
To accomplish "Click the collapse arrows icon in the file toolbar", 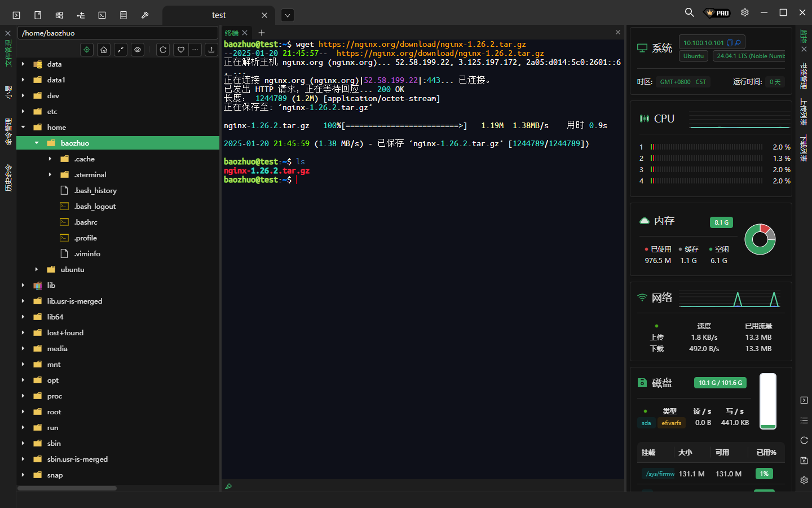I will pyautogui.click(x=121, y=50).
